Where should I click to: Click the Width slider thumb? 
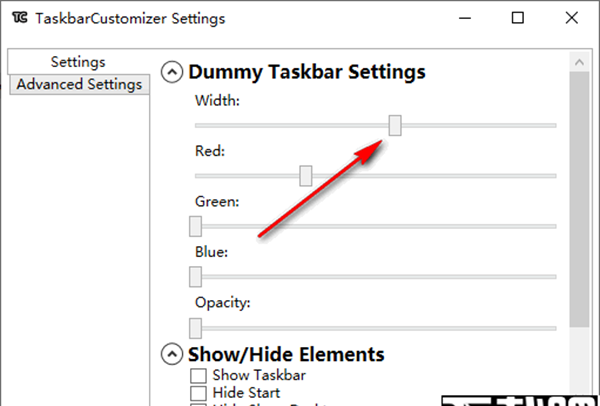395,125
